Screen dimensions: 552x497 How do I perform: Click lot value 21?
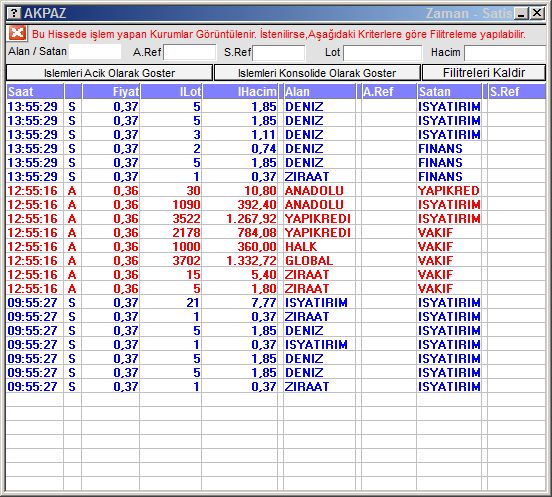[193, 302]
